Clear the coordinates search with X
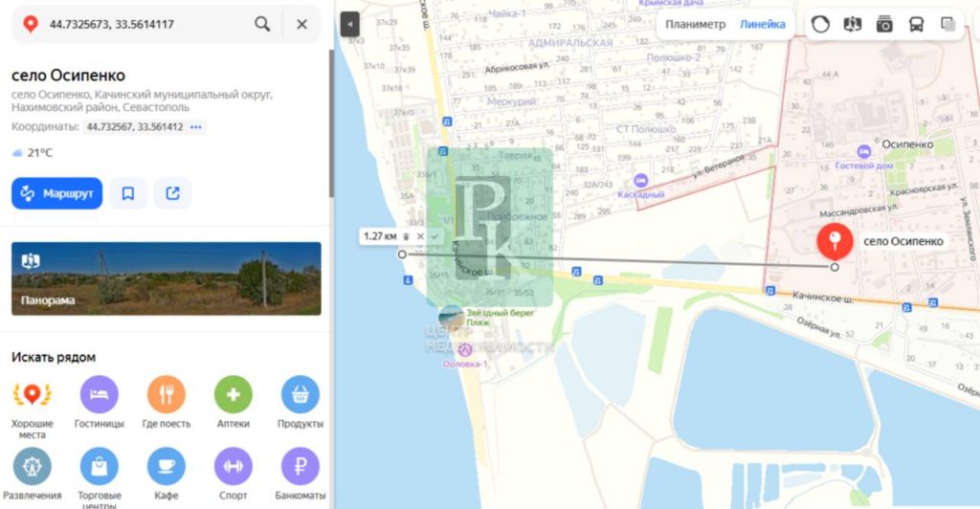 pos(301,24)
